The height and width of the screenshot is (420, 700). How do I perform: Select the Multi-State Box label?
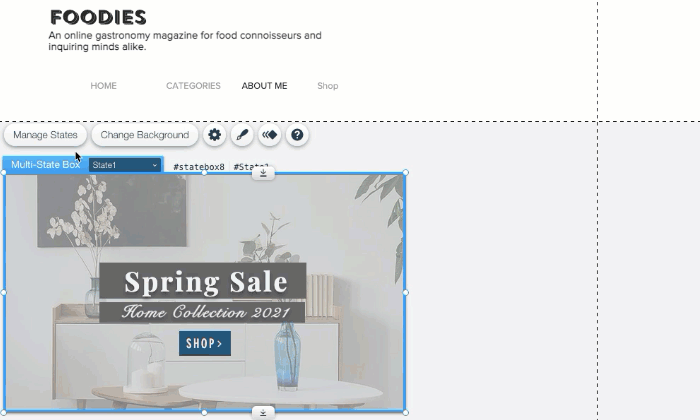[x=46, y=165]
